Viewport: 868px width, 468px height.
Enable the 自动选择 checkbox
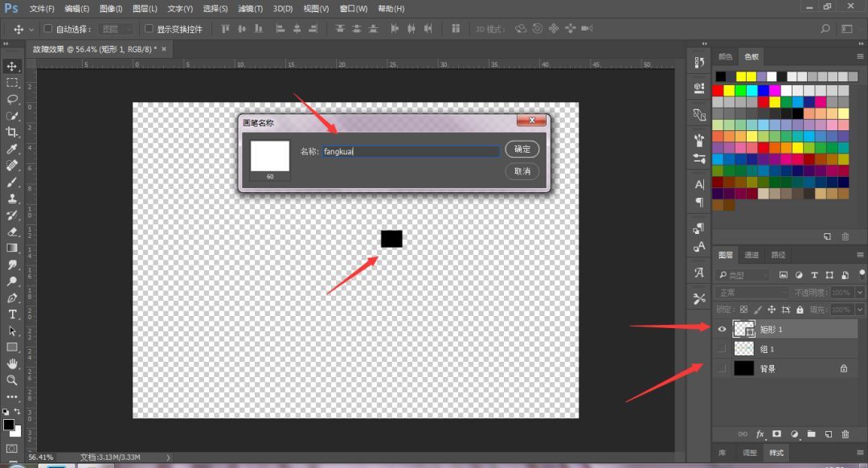click(x=47, y=28)
